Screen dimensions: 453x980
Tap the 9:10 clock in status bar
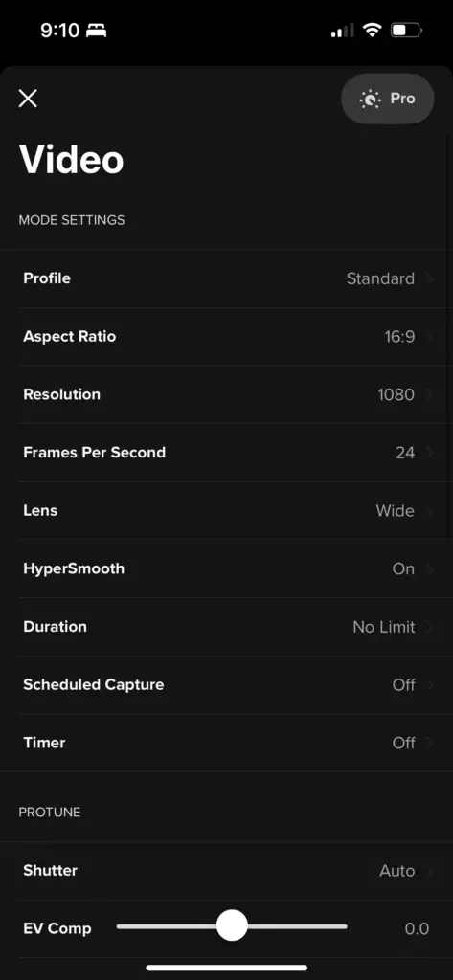(59, 30)
